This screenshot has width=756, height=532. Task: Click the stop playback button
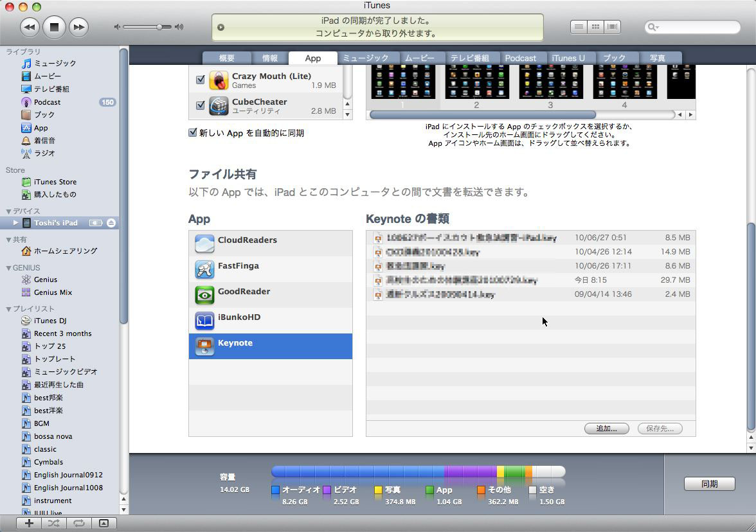(x=54, y=27)
